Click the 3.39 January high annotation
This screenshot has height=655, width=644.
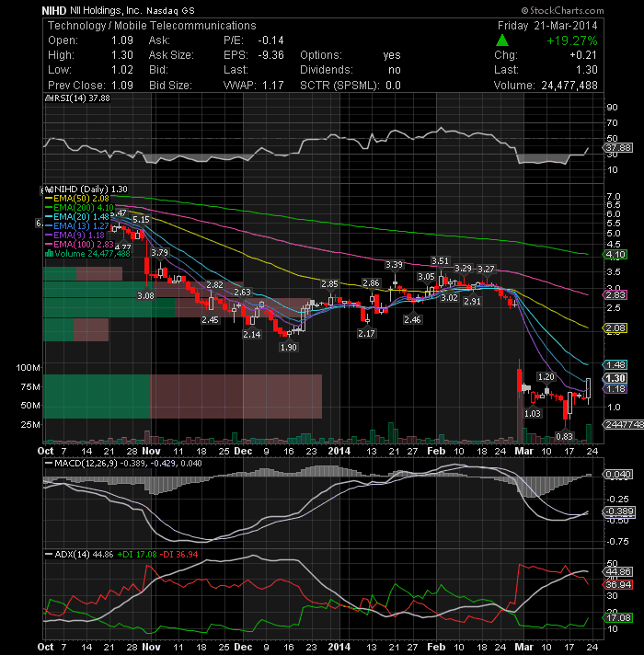click(394, 264)
